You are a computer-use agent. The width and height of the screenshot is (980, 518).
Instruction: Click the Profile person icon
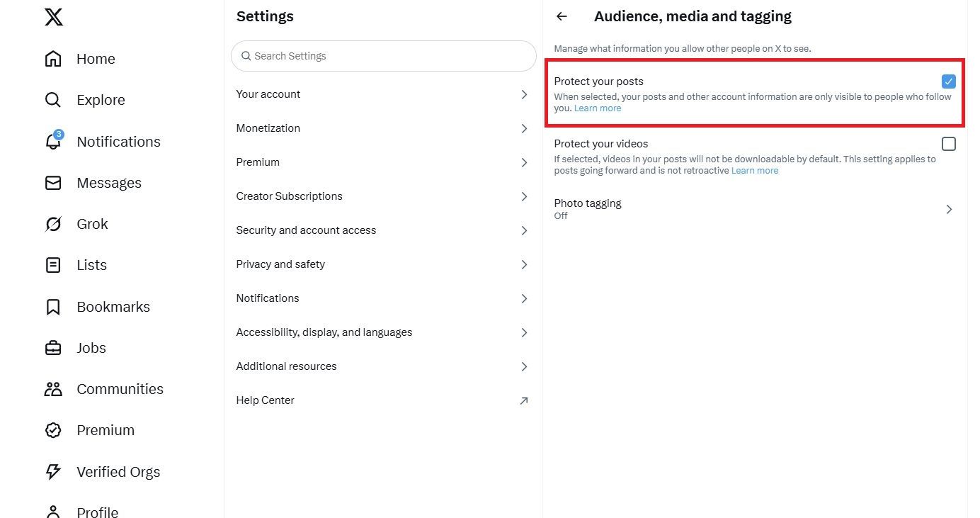coord(53,511)
